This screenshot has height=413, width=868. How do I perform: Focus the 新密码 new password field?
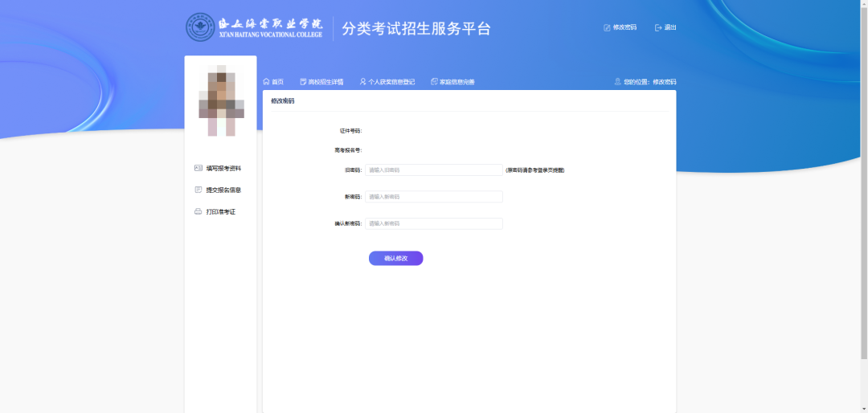pos(434,197)
